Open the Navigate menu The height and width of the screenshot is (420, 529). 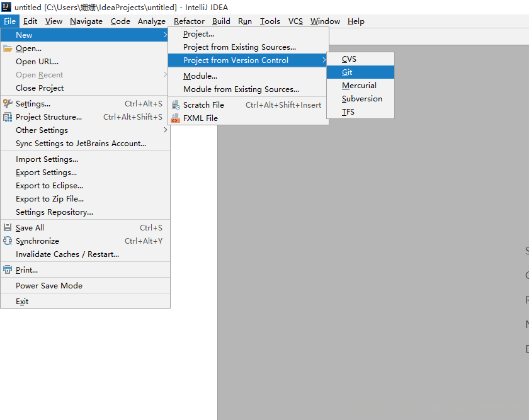[86, 21]
